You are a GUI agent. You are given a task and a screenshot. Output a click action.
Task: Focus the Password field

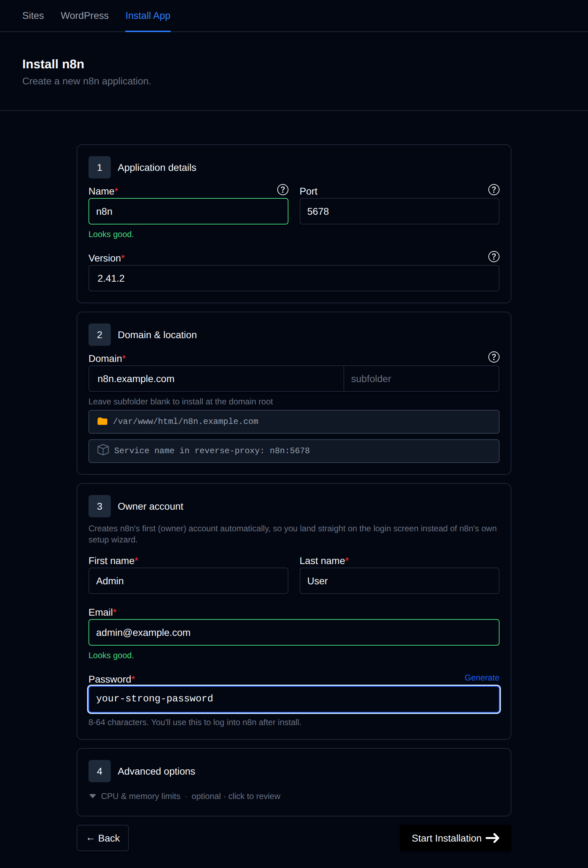pos(294,699)
